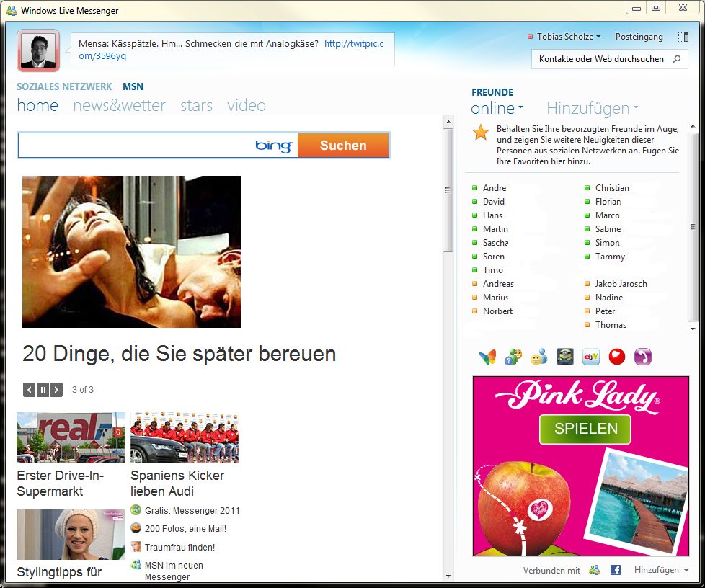Screen dimensions: 705x588
Task: Click the globe icon beside Gratis: Messenger 2011
Action: coord(136,509)
